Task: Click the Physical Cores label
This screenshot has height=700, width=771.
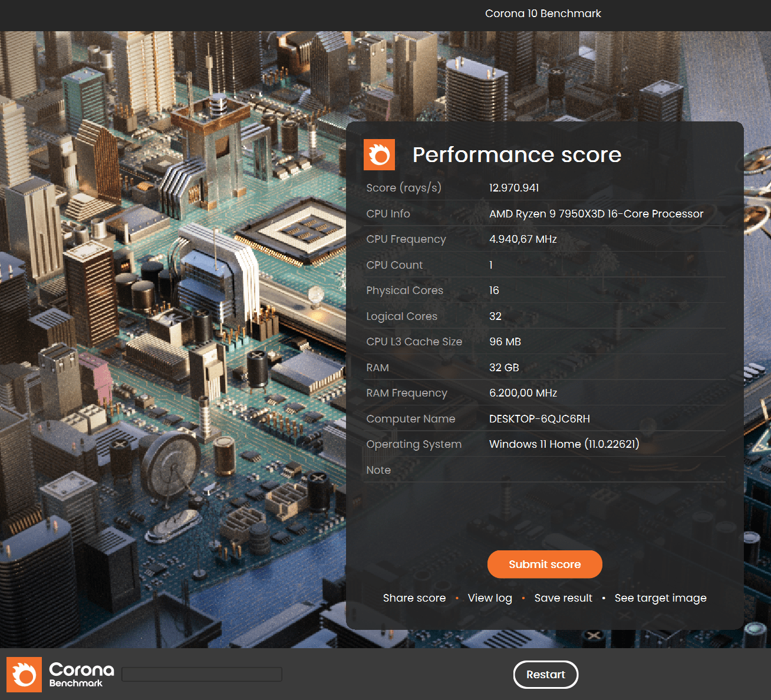Action: (404, 290)
